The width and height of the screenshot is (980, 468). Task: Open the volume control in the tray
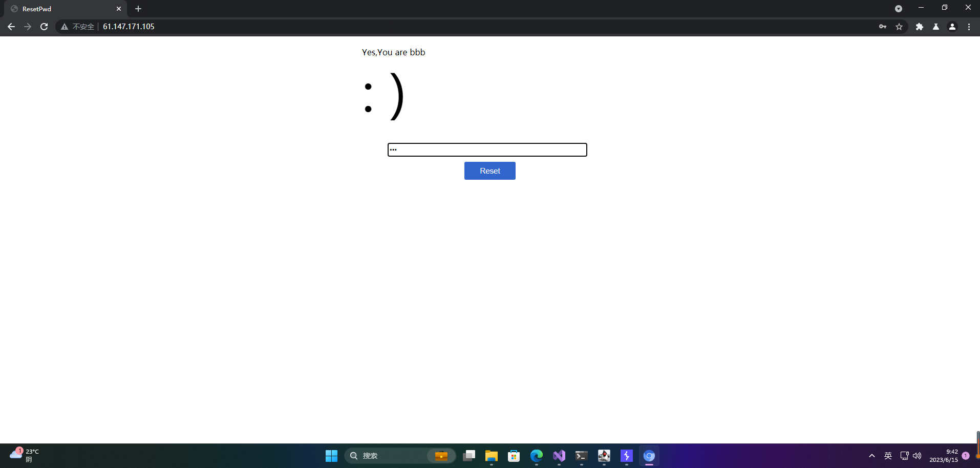(x=917, y=456)
